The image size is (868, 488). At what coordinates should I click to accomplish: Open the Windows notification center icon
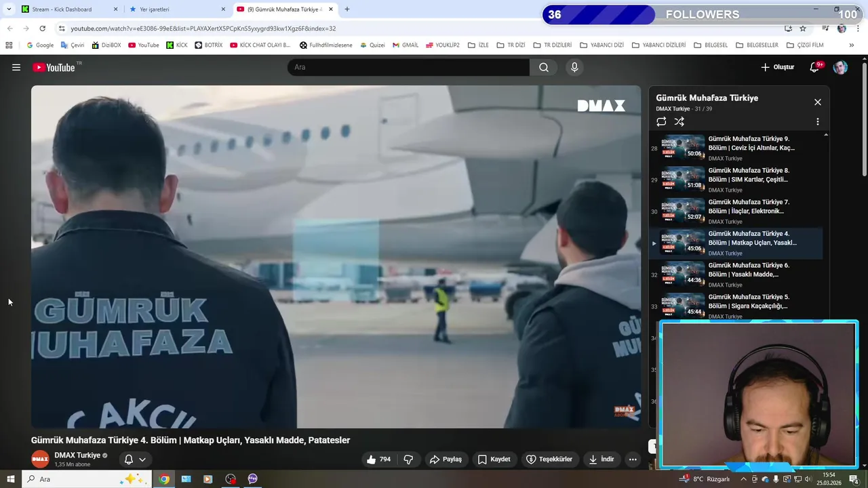point(854,479)
